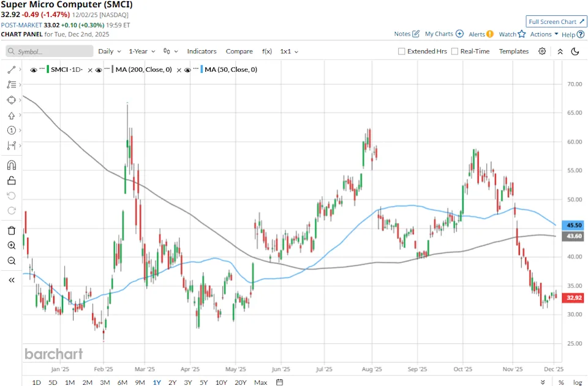
Task: Select the 1Y range tab
Action: point(156,382)
